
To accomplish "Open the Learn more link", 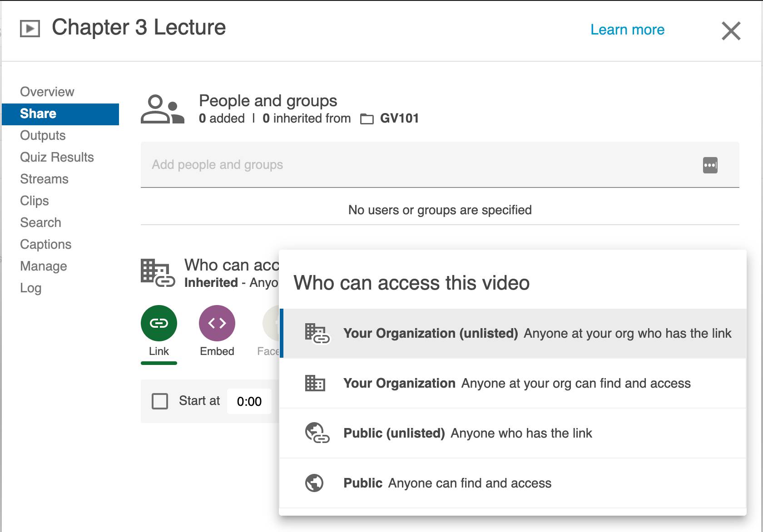I will pyautogui.click(x=627, y=30).
